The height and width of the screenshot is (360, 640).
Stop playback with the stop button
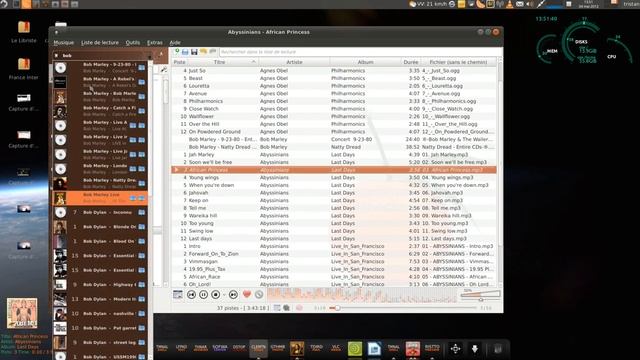click(x=216, y=295)
